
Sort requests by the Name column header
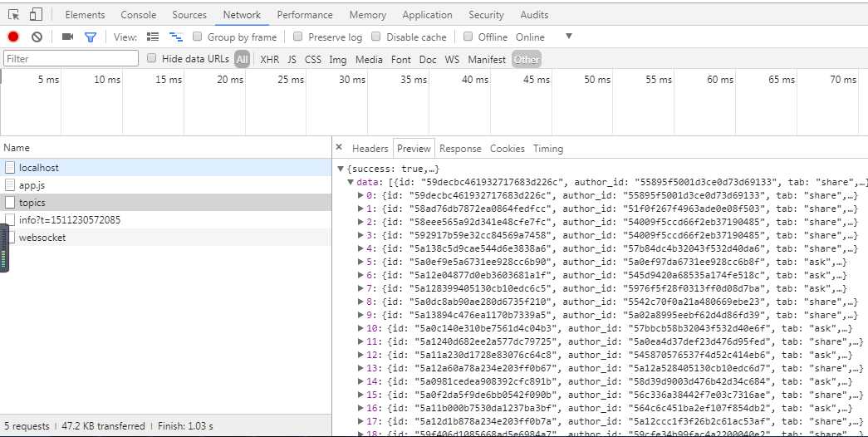(x=165, y=148)
